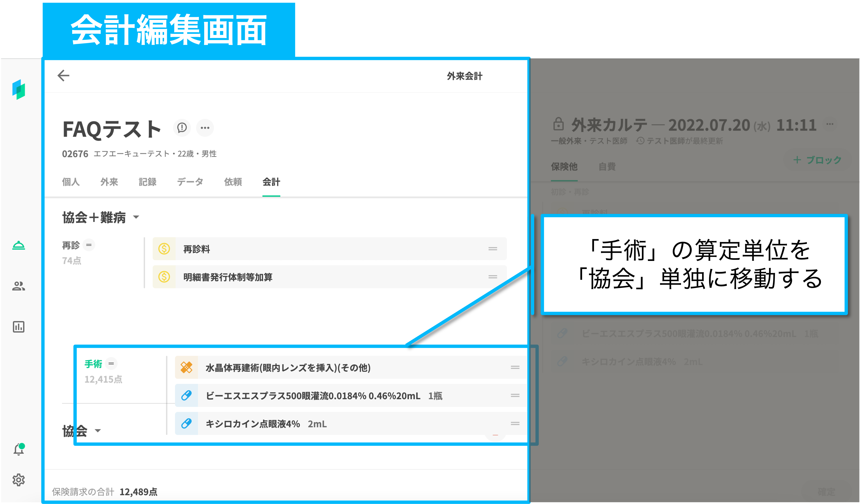Click the equals button next to 手術
This screenshot has width=860, height=504.
click(x=111, y=364)
